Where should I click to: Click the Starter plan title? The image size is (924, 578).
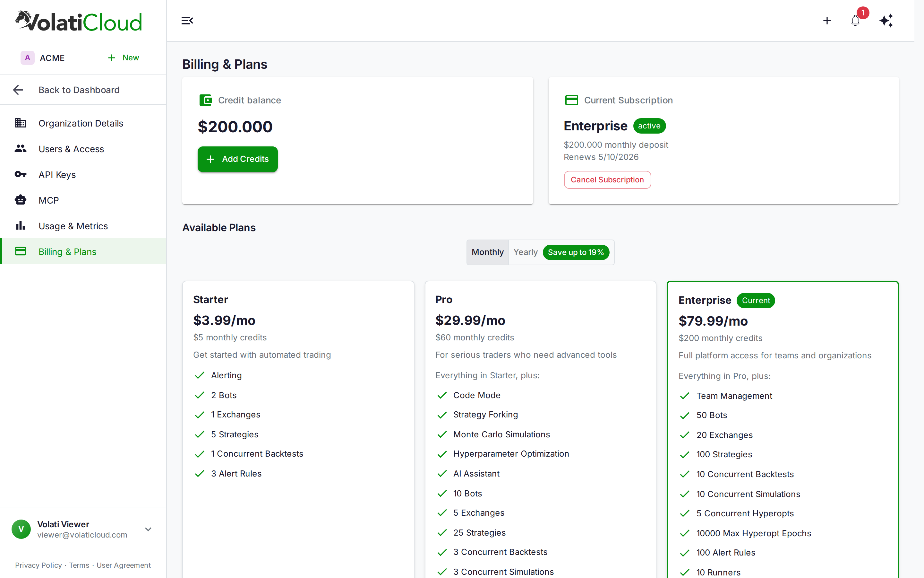click(x=210, y=299)
